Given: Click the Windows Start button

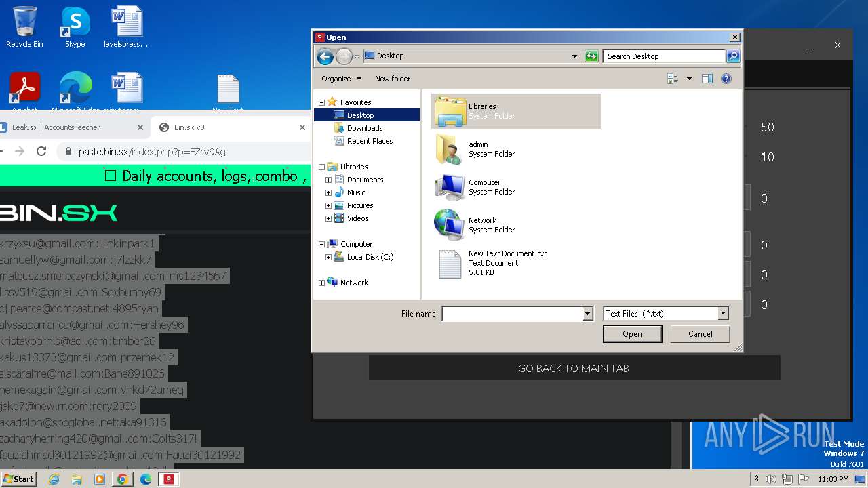Looking at the screenshot, I should 20,479.
